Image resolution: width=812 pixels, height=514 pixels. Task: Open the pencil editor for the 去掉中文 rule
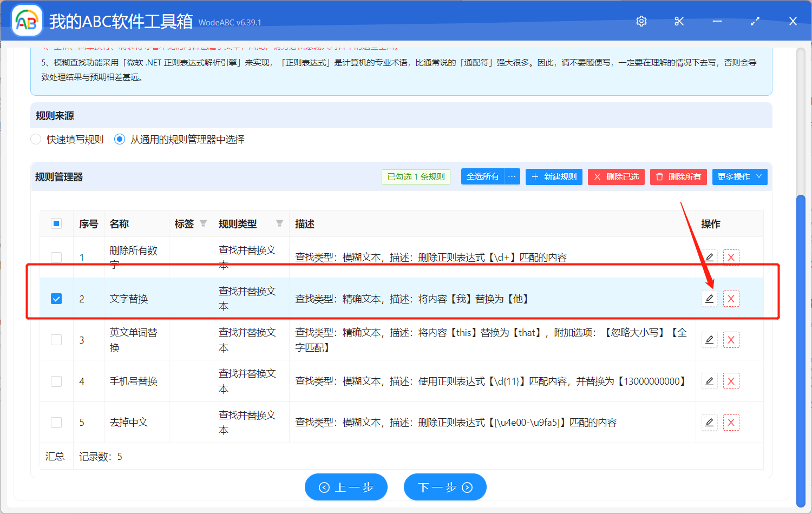point(709,422)
